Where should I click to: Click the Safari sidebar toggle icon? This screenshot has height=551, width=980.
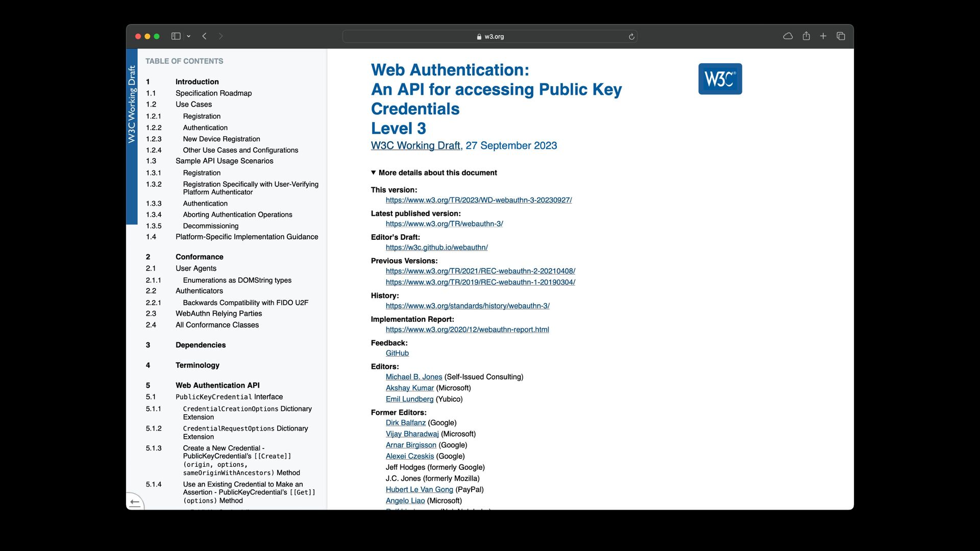point(176,36)
